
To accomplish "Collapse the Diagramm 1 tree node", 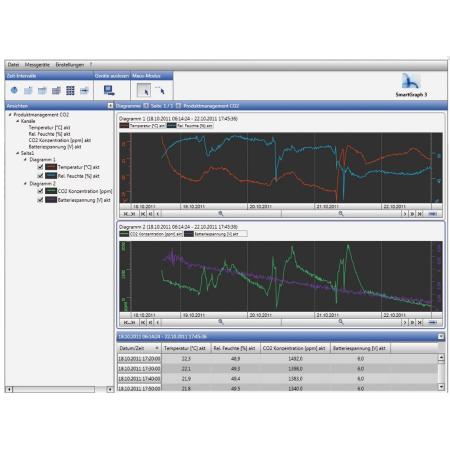I will 25,160.
